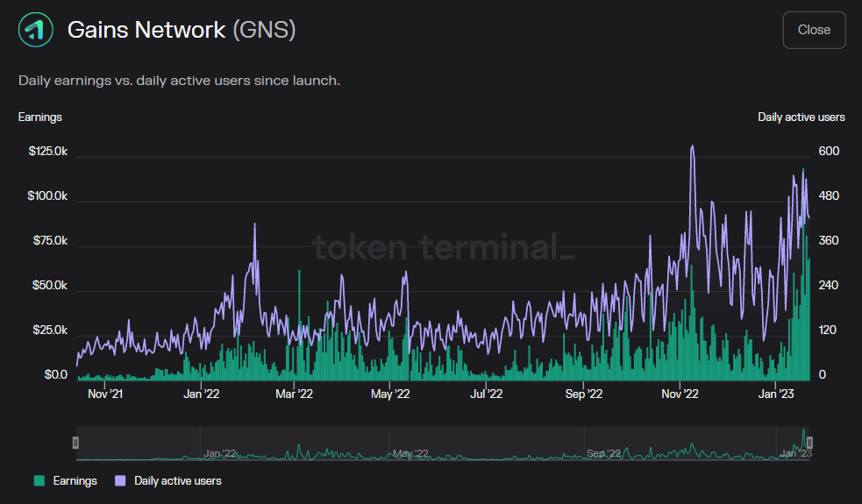Viewport: 862px width, 504px height.
Task: Click the $50.0k earnings axis value
Action: 49,286
